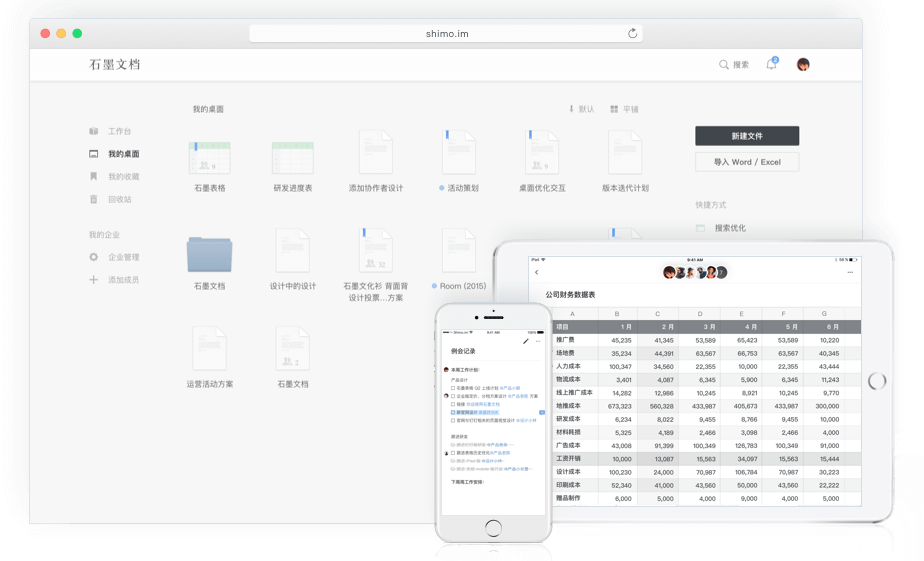Go to 我的收藏 in the sidebar
This screenshot has height=561, width=924.
[x=122, y=177]
